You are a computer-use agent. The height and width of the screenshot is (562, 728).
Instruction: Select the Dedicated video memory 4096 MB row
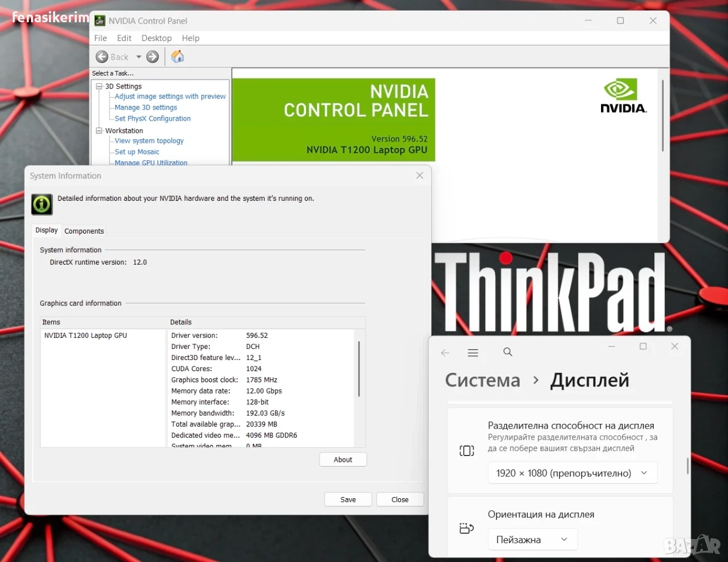[261, 436]
